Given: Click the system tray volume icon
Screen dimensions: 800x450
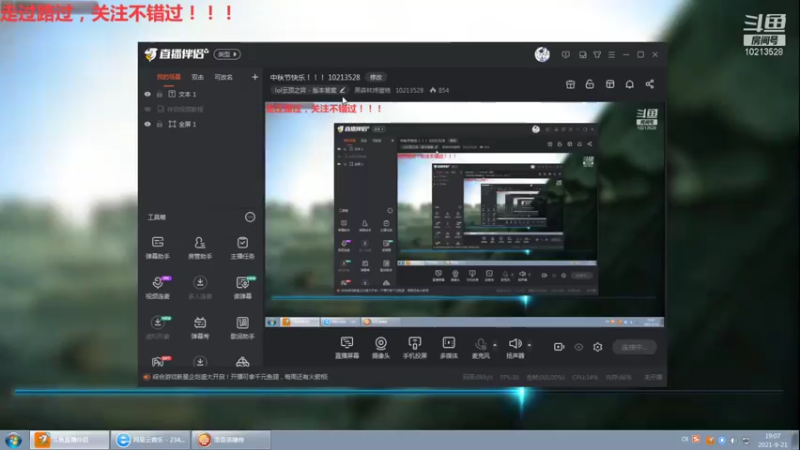Looking at the screenshot, I should point(733,440).
